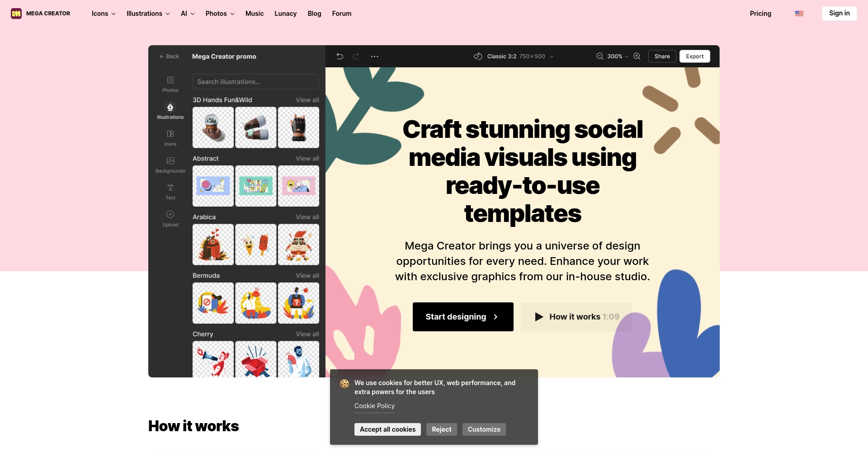
Task: Zoom in with the plus magnifier
Action: click(637, 56)
